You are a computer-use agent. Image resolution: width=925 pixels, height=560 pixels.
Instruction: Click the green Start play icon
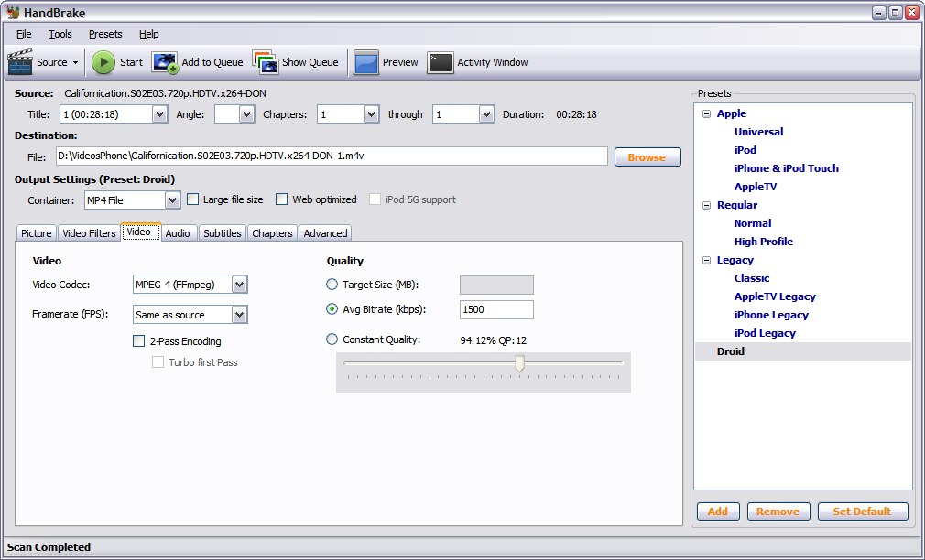103,62
